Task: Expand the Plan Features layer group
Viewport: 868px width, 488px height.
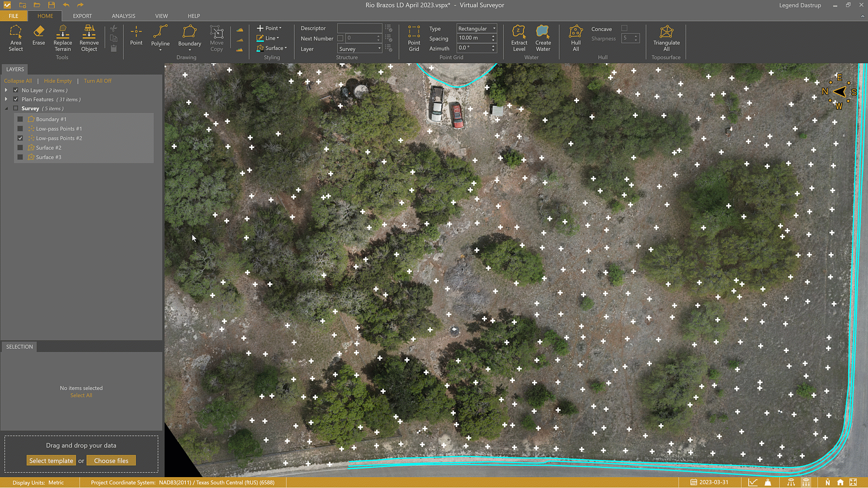Action: point(6,99)
